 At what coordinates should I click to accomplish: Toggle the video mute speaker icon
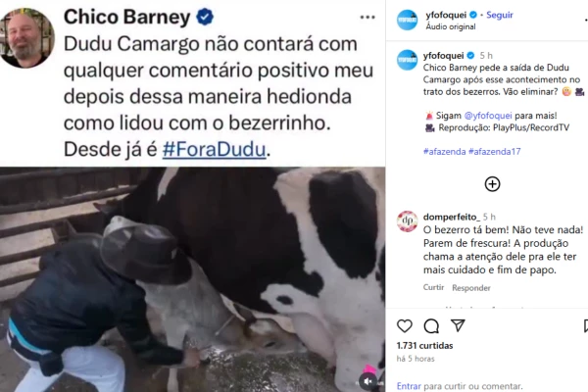pyautogui.click(x=367, y=381)
